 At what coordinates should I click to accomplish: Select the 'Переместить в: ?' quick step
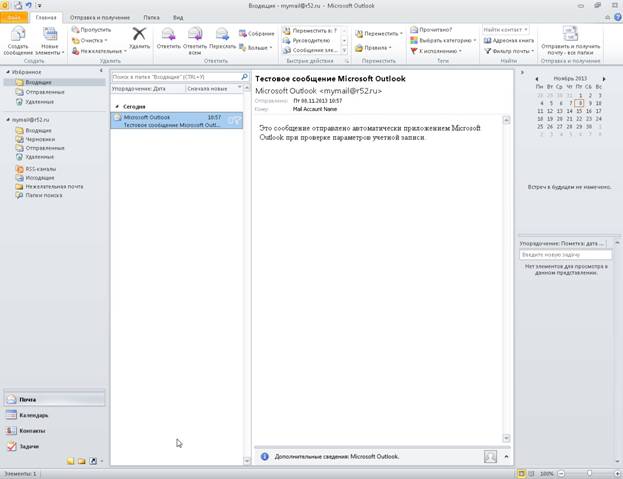click(x=310, y=31)
